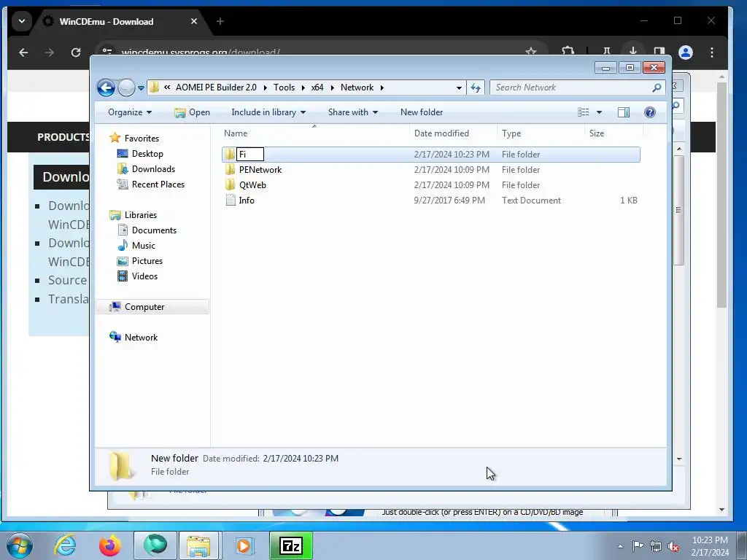The width and height of the screenshot is (747, 560).
Task: Sort by the Type column header
Action: [541, 133]
